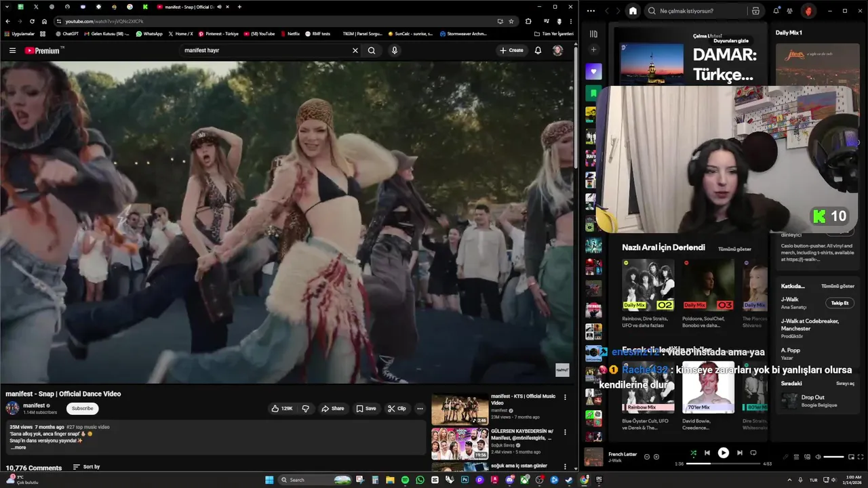
Task: Go to Spotify home
Action: (633, 11)
